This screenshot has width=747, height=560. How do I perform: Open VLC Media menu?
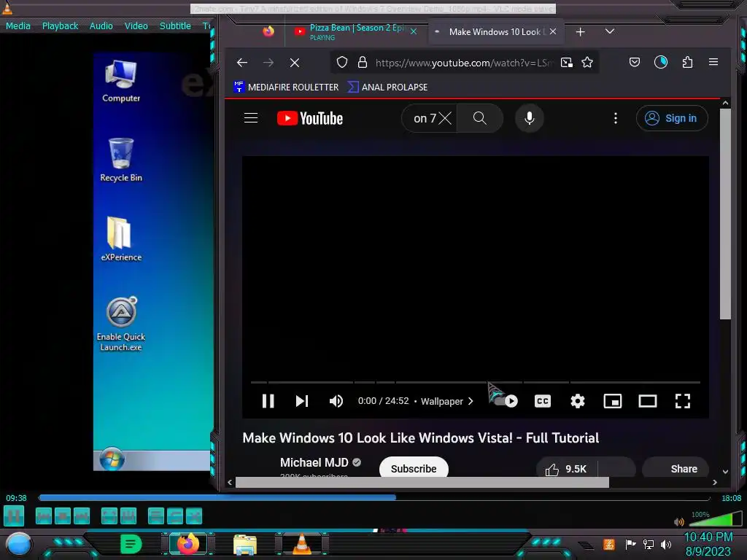18,26
